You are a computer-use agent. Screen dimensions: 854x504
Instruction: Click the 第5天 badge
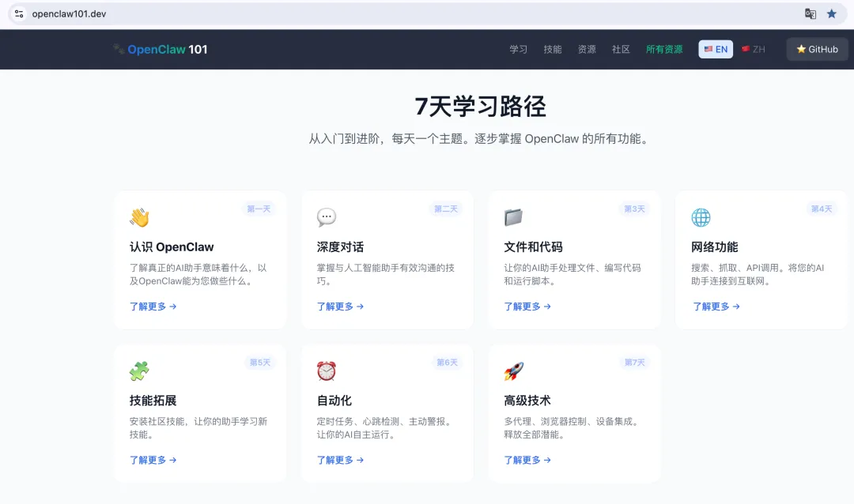pyautogui.click(x=260, y=363)
